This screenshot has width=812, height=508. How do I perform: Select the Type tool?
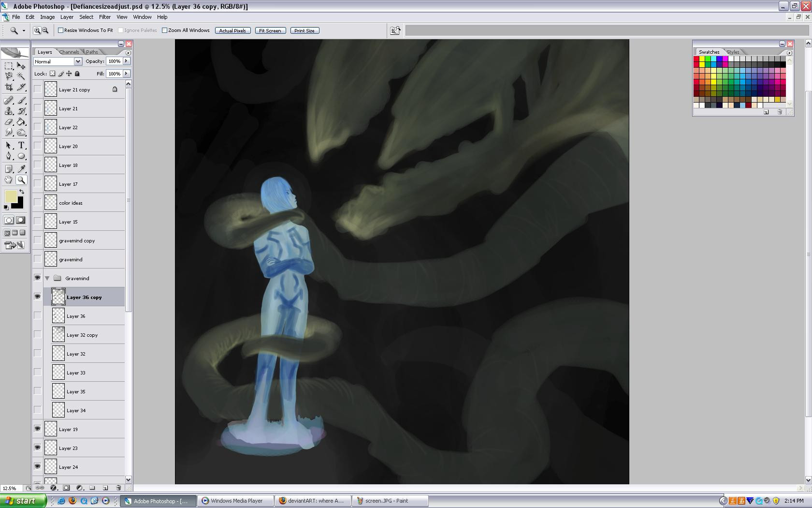coord(21,146)
